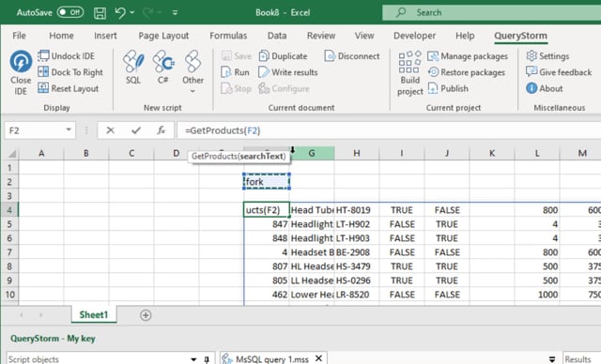
Task: Open the Other scripts dropdown
Action: [193, 72]
